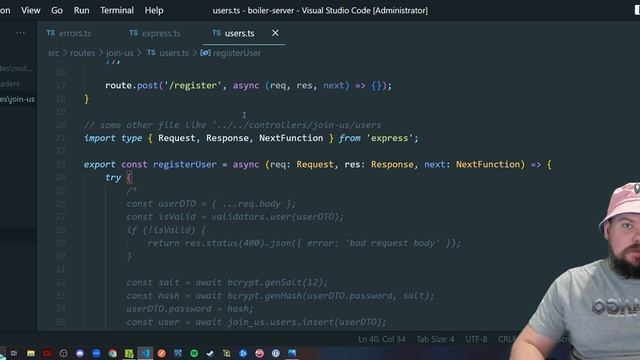Select the join-us entry in sidebar
This screenshot has height=360, width=640.
point(18,99)
